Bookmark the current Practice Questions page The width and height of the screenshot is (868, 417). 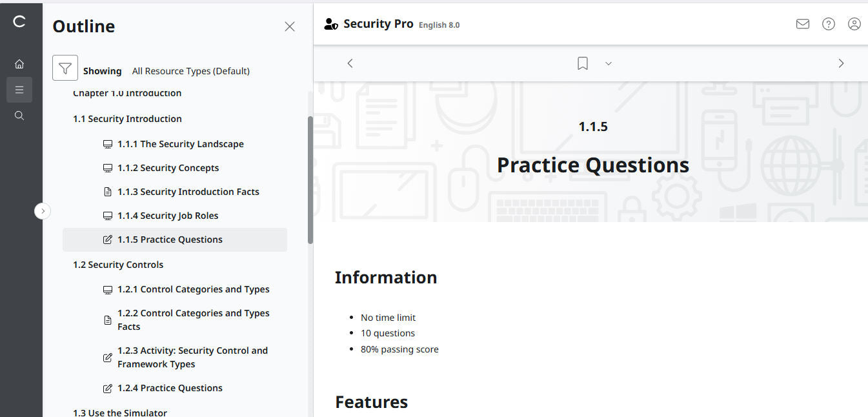[x=582, y=63]
